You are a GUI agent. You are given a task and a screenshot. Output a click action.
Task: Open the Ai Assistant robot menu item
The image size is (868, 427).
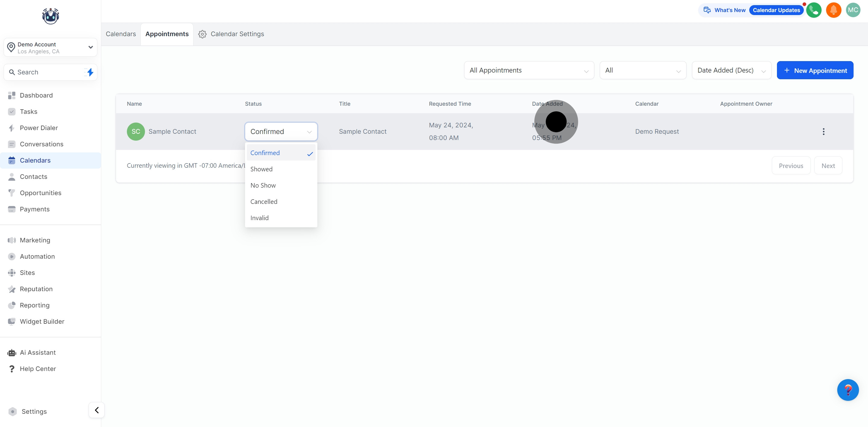tap(37, 353)
